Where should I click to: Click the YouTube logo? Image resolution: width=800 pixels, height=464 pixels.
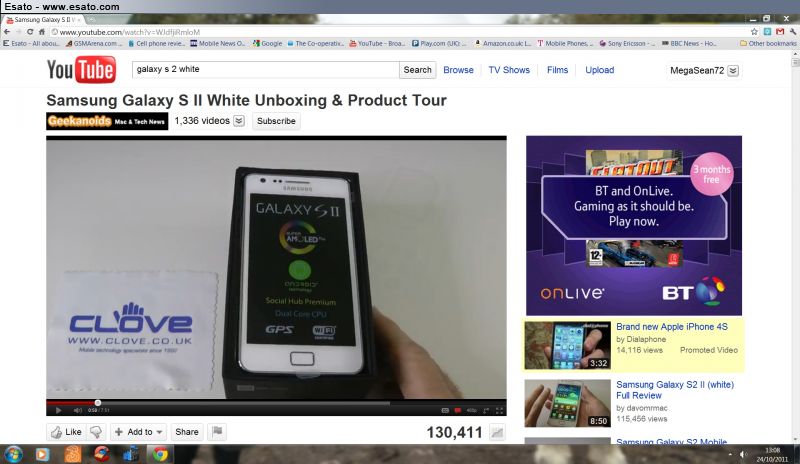pyautogui.click(x=82, y=70)
